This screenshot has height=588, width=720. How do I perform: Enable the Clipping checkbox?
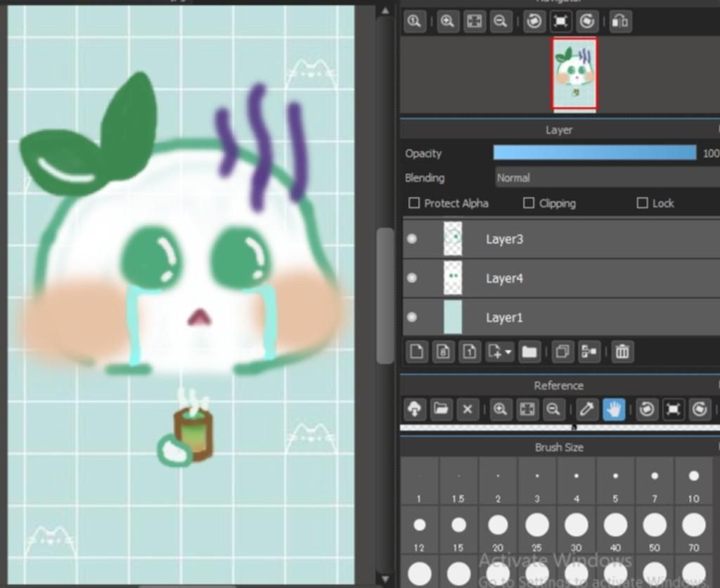[x=529, y=203]
